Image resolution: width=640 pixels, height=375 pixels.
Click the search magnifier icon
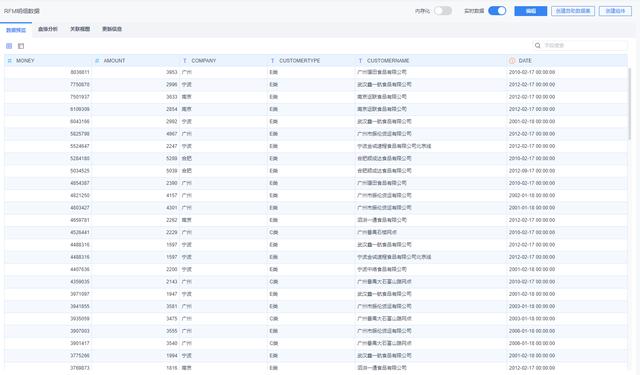pyautogui.click(x=538, y=45)
